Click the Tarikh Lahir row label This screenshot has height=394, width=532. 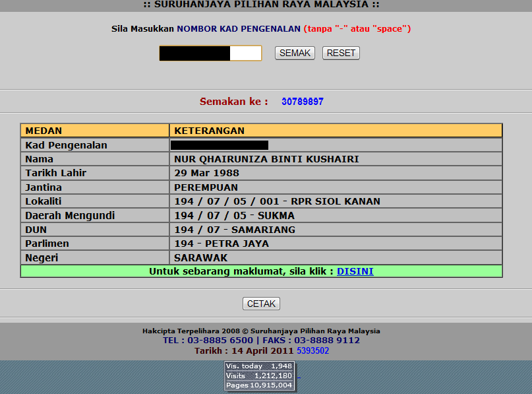coord(56,173)
